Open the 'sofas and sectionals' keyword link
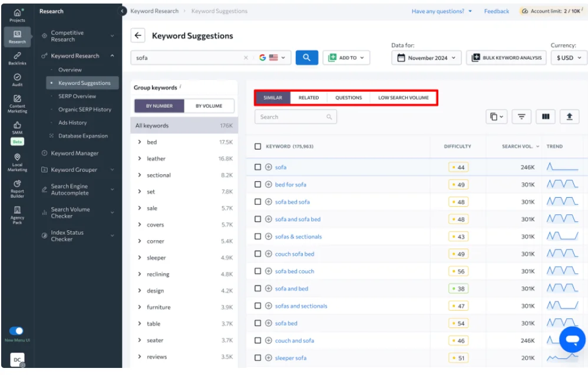Image resolution: width=588 pixels, height=375 pixels. 301,306
